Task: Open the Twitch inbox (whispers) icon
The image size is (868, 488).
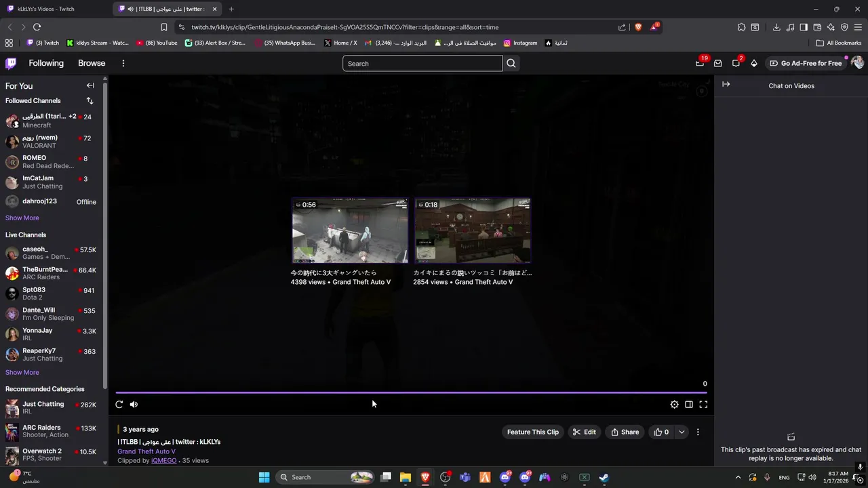Action: click(717, 63)
